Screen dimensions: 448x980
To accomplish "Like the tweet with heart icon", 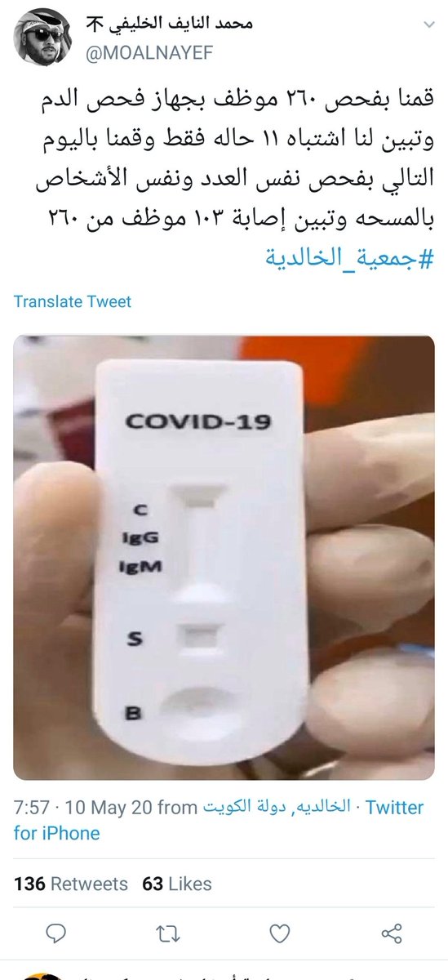I will point(280,932).
